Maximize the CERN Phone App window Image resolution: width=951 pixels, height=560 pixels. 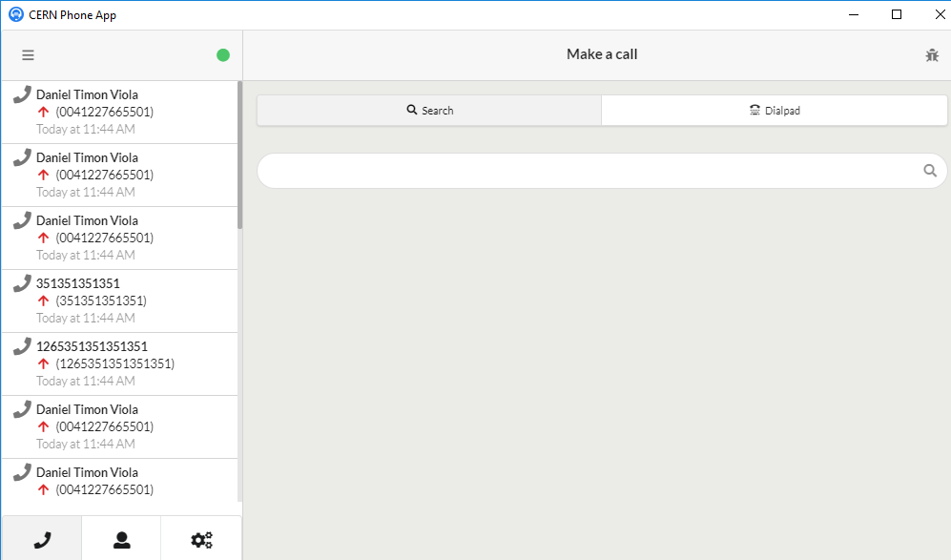pos(896,14)
